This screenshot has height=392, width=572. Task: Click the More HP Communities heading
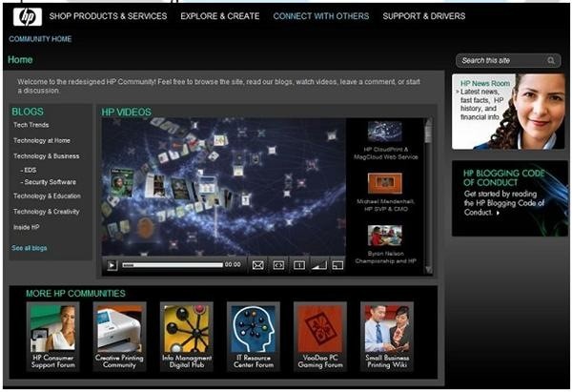point(75,294)
